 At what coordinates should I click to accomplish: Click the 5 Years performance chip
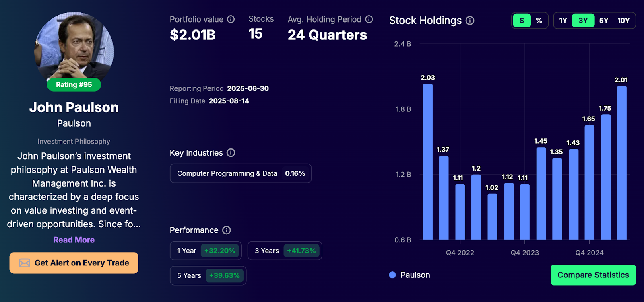pyautogui.click(x=208, y=275)
